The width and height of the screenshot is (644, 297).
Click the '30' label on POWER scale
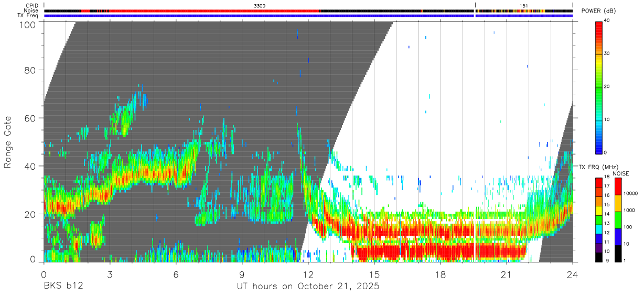click(607, 53)
